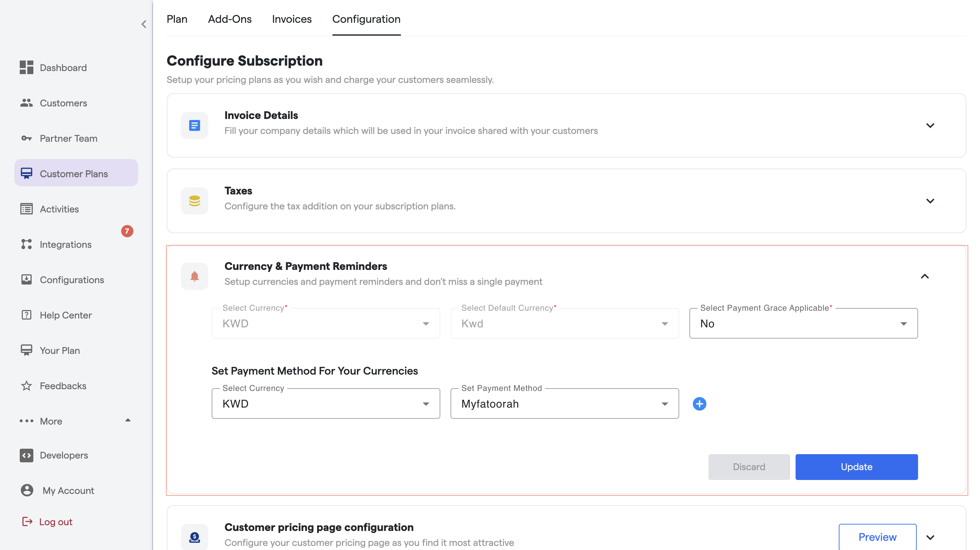The image size is (980, 550).
Task: Add payment method with blue plus icon
Action: pos(699,404)
